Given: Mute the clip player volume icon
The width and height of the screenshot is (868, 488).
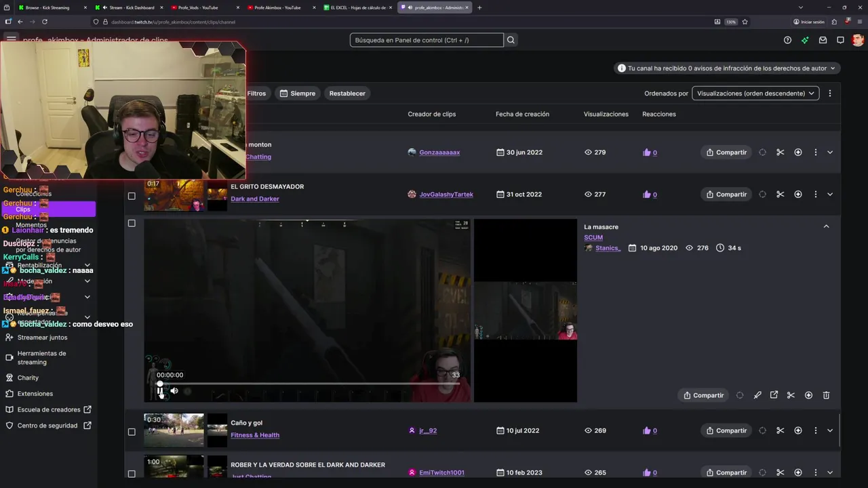Looking at the screenshot, I should 174,390.
